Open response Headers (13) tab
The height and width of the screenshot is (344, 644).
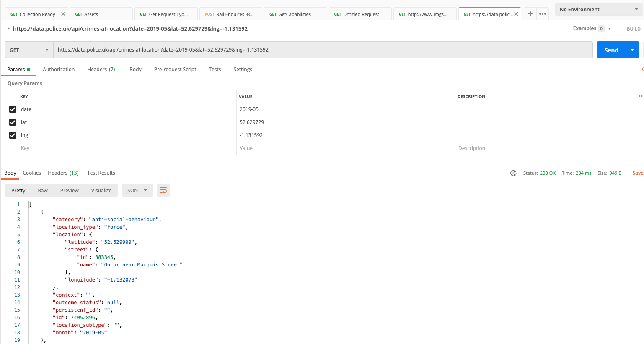(x=63, y=173)
